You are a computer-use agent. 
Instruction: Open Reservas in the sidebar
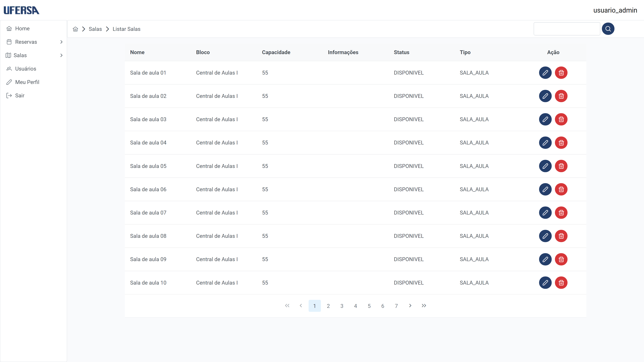tap(34, 42)
